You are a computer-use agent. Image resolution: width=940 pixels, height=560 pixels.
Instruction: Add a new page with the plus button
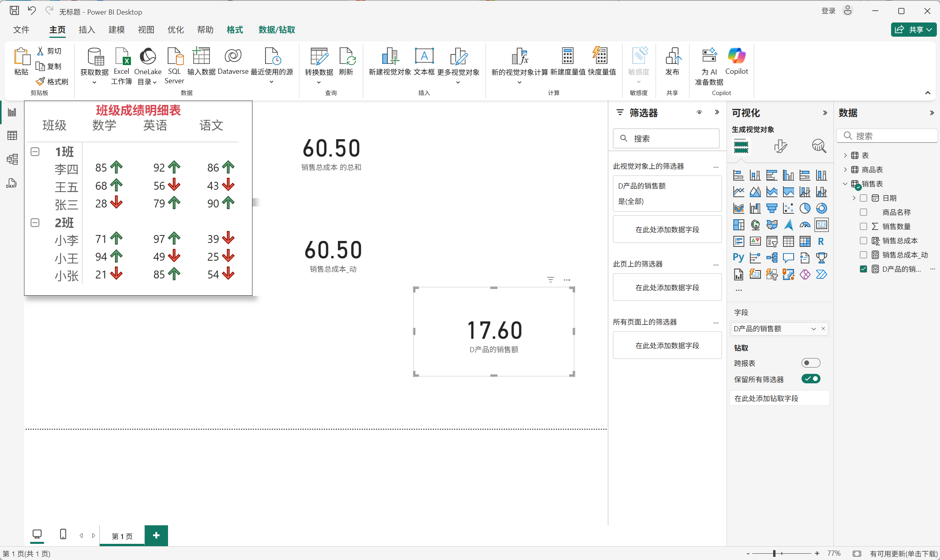[x=156, y=536]
